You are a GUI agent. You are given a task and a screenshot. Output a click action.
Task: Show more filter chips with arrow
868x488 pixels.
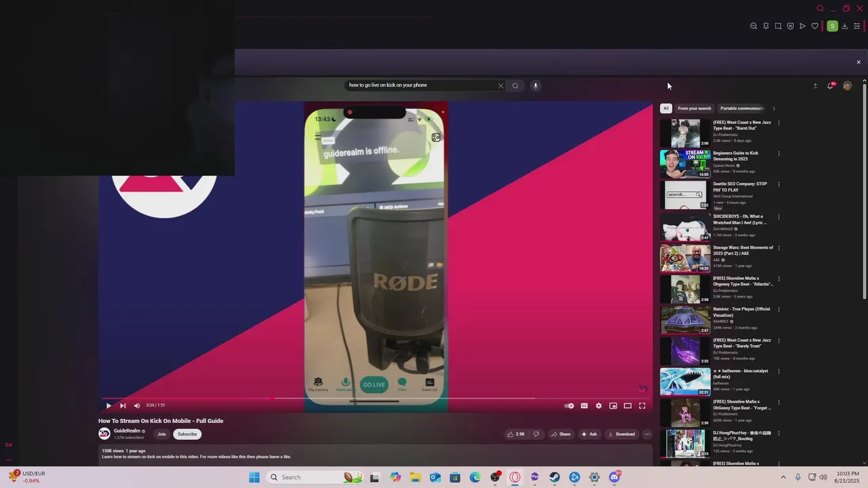[774, 108]
